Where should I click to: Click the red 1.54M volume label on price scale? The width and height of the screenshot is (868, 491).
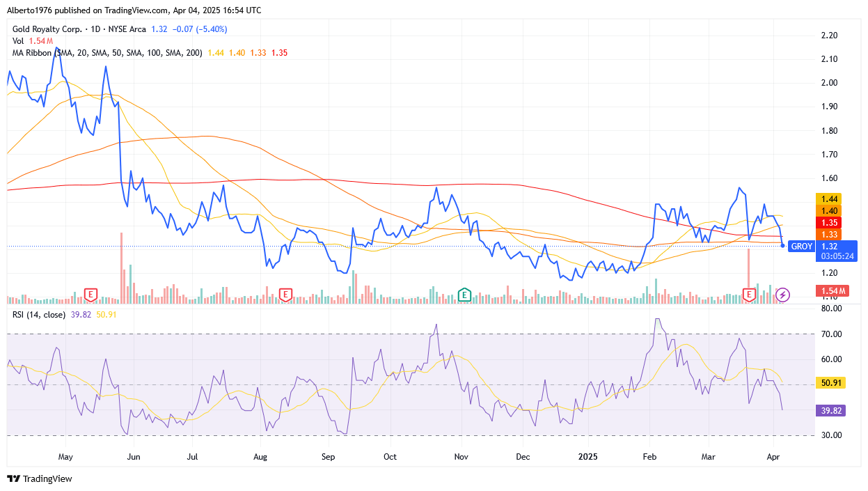833,290
